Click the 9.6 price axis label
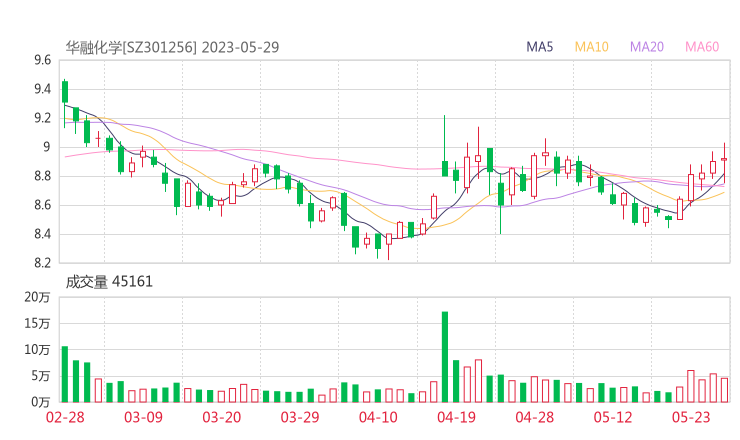Viewport: 740px width, 440px height. [42, 60]
